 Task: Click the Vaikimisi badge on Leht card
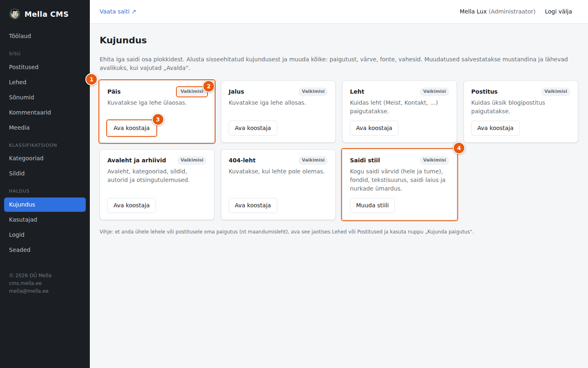(434, 92)
